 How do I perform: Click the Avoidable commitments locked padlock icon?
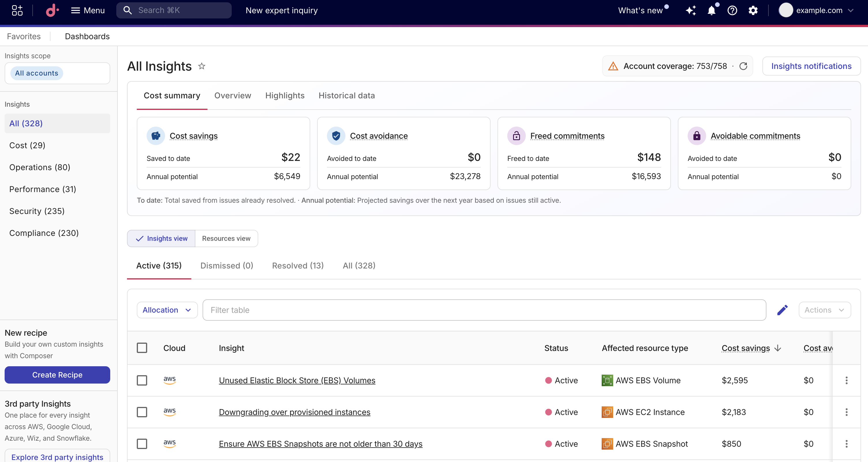697,136
